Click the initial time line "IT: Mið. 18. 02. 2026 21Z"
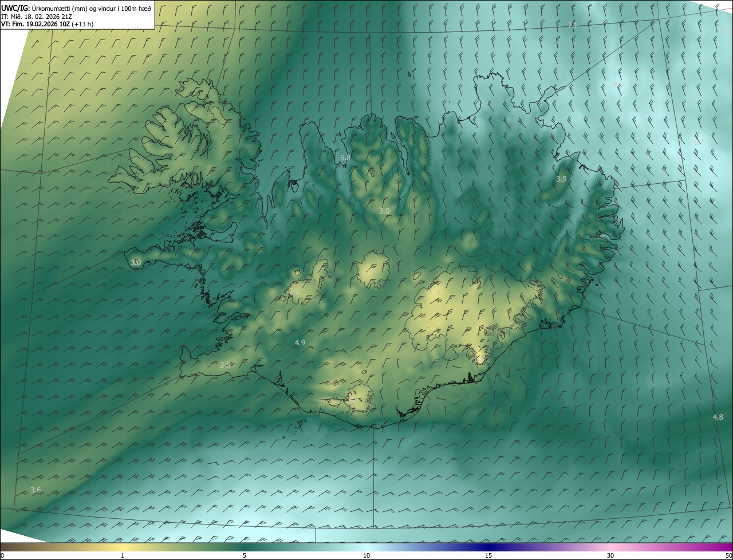The image size is (733, 560). coord(36,16)
